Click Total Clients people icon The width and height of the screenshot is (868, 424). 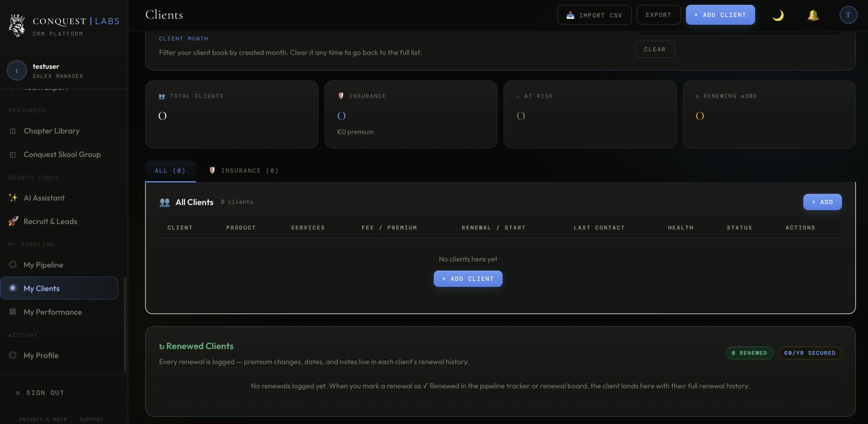(162, 97)
